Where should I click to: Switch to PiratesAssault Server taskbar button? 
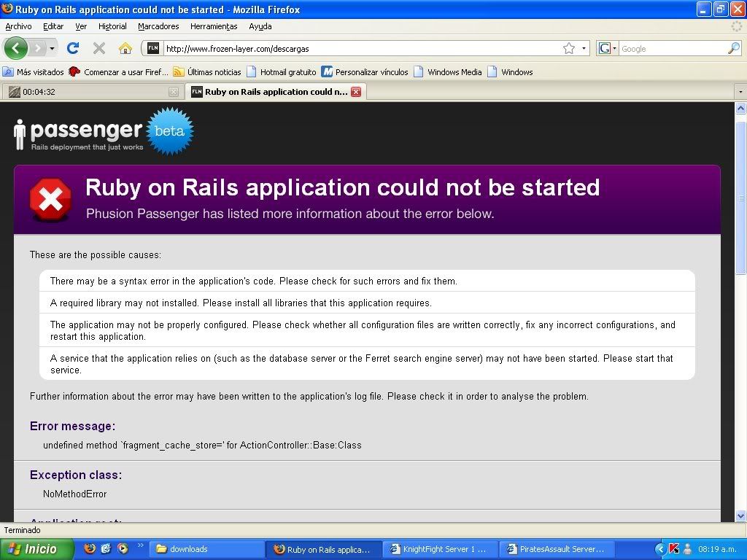coord(557,550)
